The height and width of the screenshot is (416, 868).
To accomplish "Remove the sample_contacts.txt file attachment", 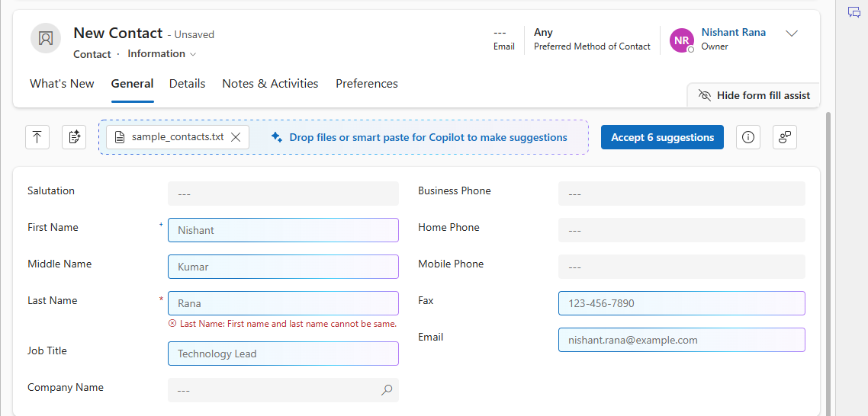I will (x=236, y=137).
